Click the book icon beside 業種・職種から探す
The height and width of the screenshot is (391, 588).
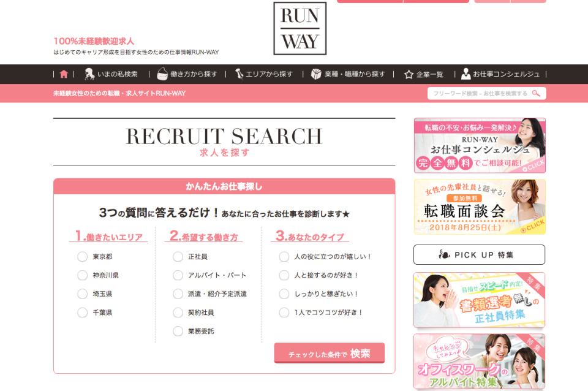[x=316, y=74]
